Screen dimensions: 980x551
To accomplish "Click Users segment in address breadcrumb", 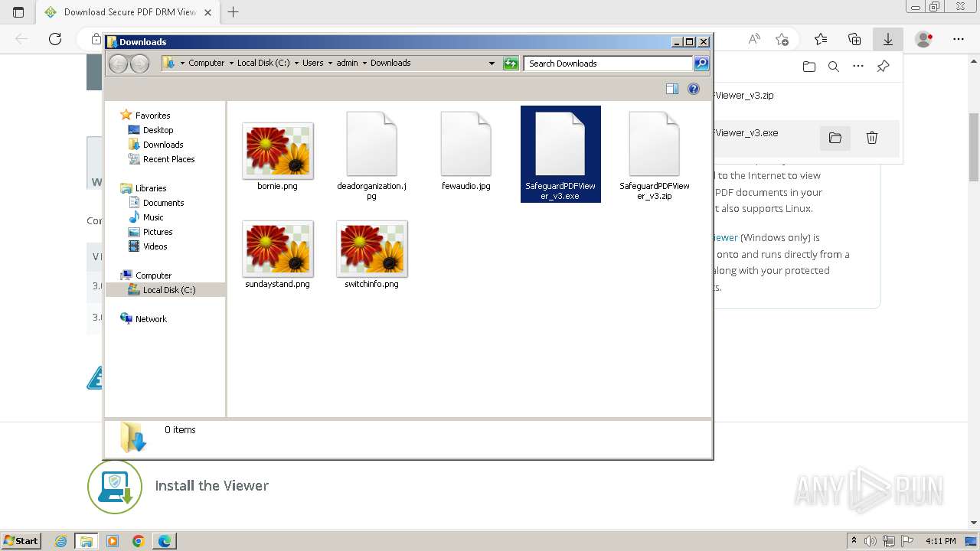I will click(x=312, y=64).
